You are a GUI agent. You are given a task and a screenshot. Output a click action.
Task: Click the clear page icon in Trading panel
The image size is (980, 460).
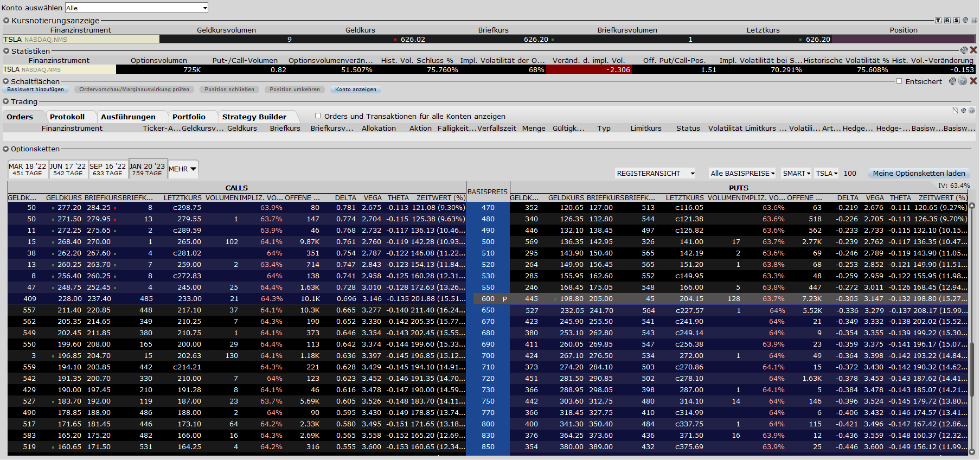pyautogui.click(x=955, y=110)
